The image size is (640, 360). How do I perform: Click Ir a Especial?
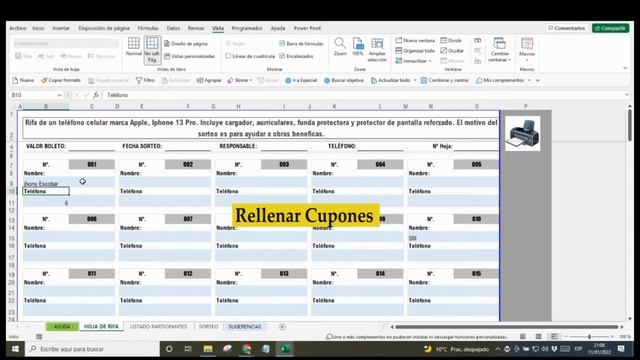(x=301, y=80)
